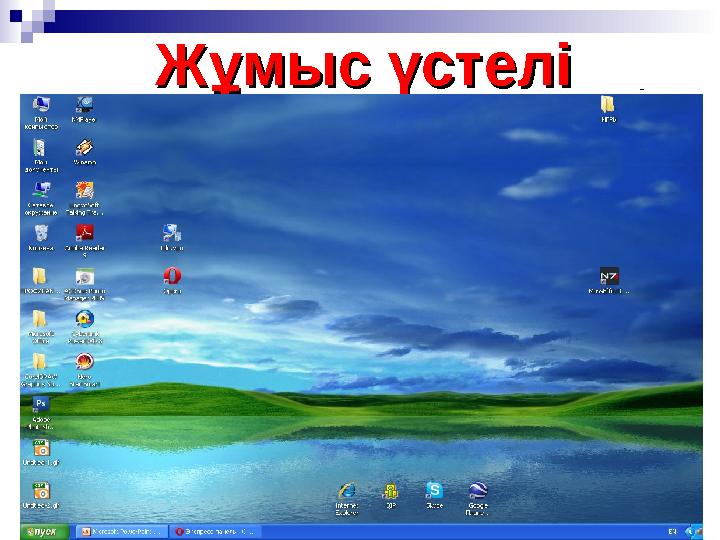Open the Network Neighborhood desktop icon

tap(41, 191)
